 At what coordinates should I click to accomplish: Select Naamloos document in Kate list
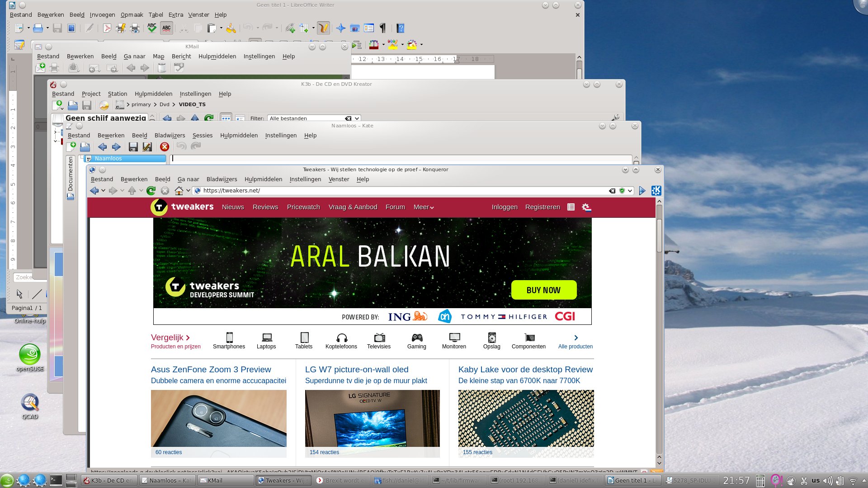(x=125, y=159)
